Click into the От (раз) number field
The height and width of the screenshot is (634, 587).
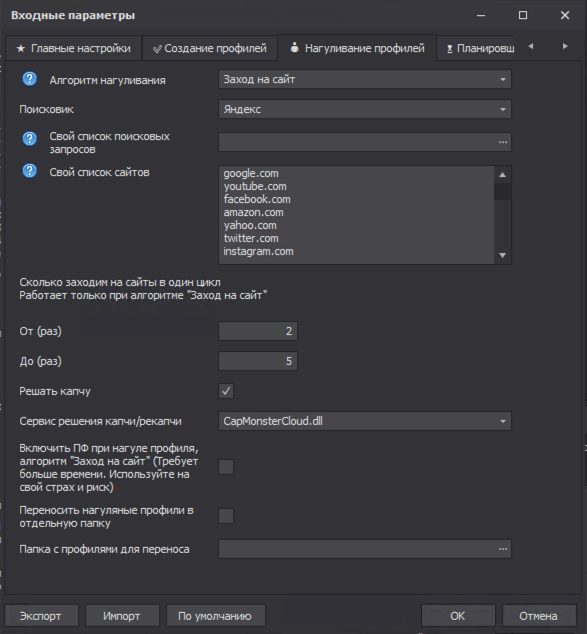(x=258, y=331)
